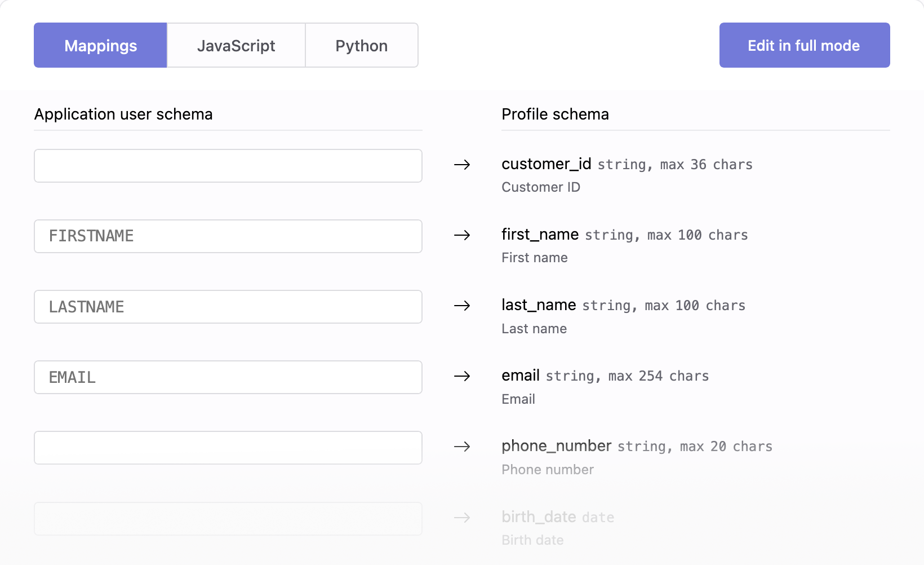Click the arrow icon beside customer_id

pos(462,165)
